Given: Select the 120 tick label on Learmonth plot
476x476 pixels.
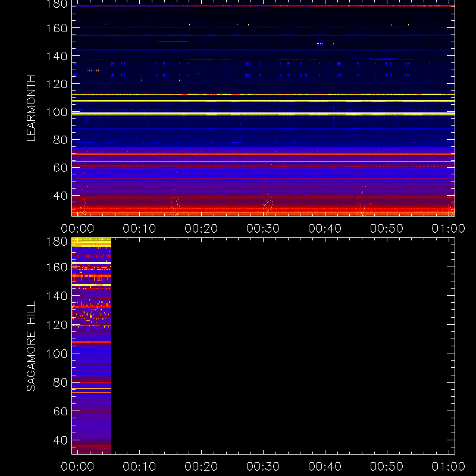Looking at the screenshot, I should coord(57,84).
